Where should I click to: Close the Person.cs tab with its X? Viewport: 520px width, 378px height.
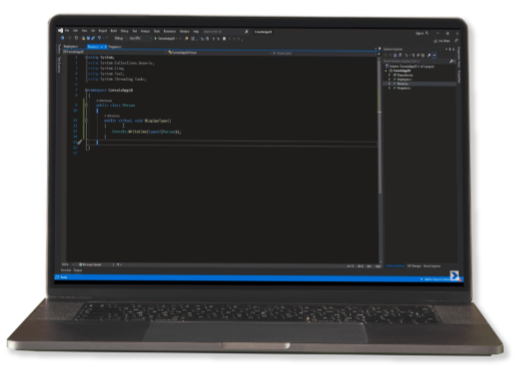pyautogui.click(x=105, y=47)
